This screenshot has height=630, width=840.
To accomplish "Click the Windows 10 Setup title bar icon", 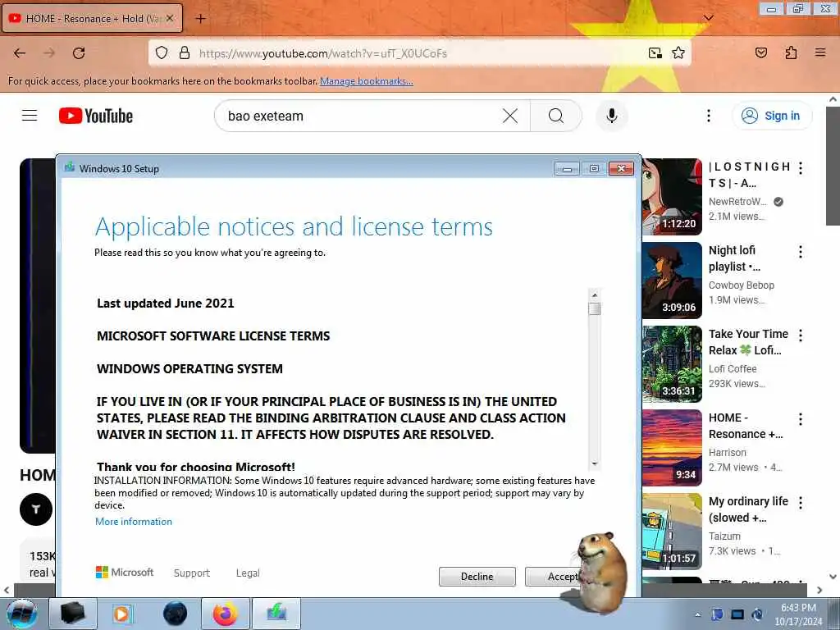I will pyautogui.click(x=70, y=167).
